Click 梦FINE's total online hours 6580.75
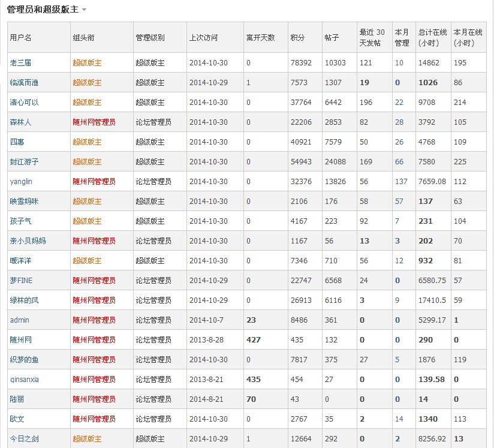The width and height of the screenshot is (494, 448). coord(432,281)
